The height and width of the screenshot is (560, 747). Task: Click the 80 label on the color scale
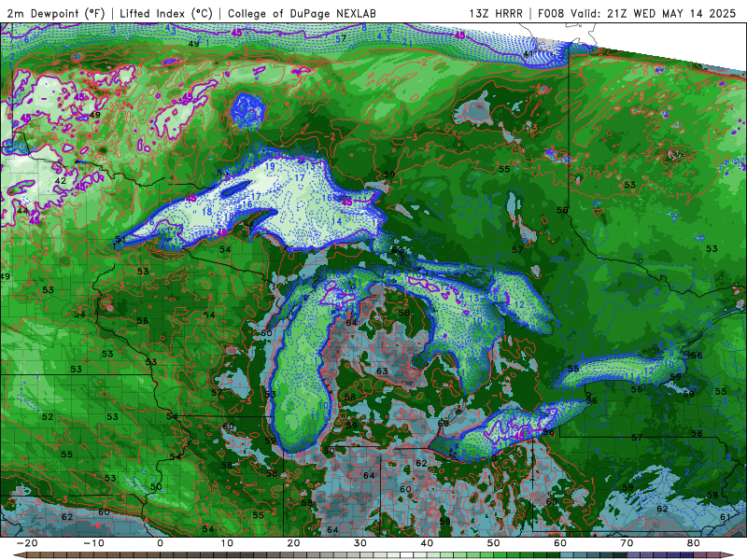point(694,543)
